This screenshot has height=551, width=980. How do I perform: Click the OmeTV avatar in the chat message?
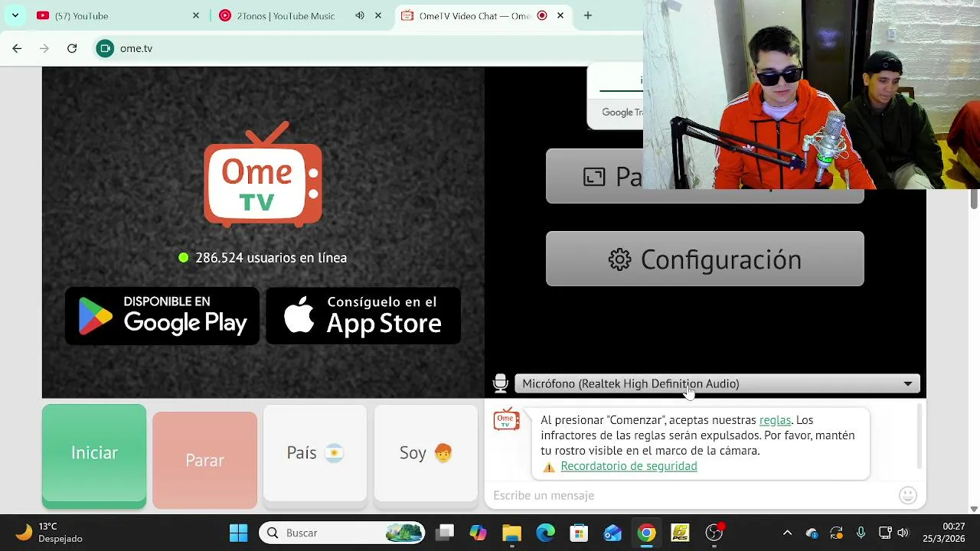coord(506,419)
